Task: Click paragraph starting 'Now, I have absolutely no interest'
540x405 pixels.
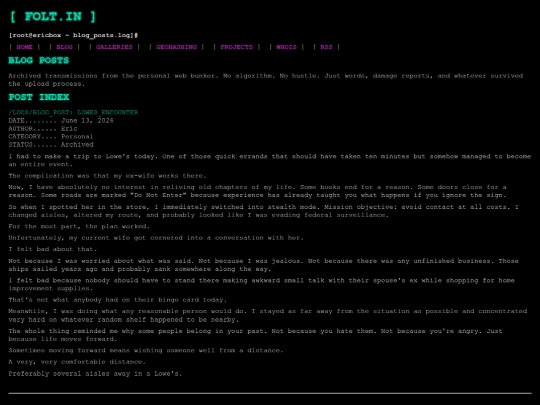Action: point(258,191)
